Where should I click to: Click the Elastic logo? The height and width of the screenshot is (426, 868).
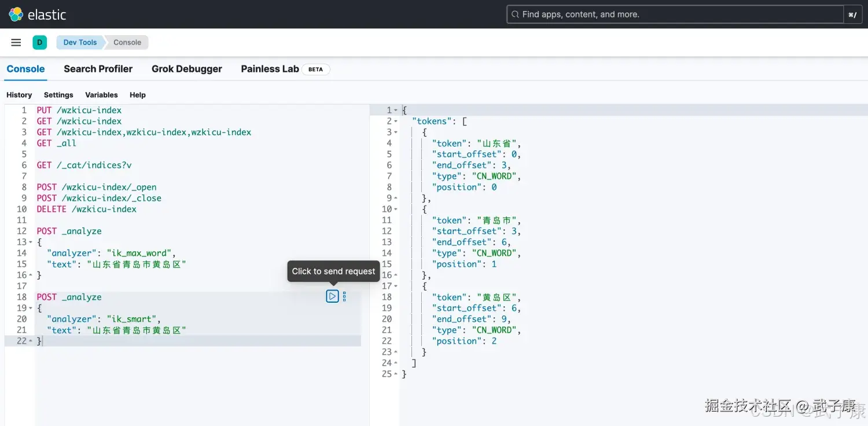point(38,14)
